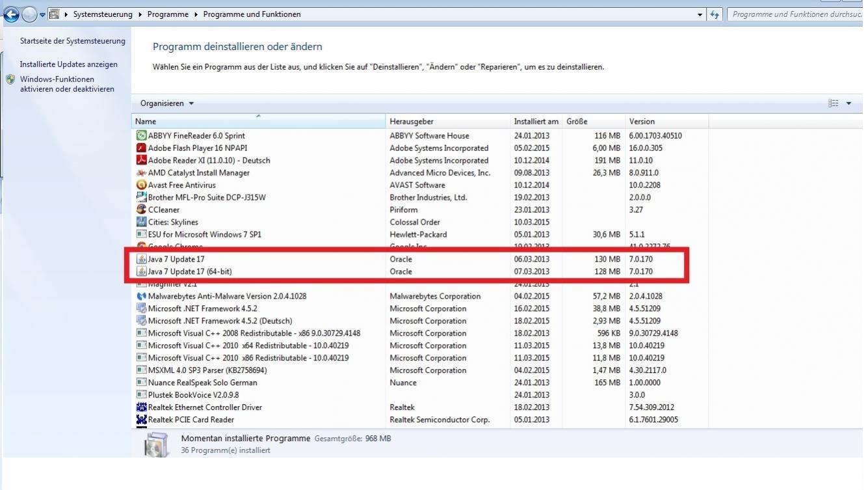Open Installierte Updates anzeigen link
This screenshot has width=868, height=490.
pyautogui.click(x=69, y=64)
